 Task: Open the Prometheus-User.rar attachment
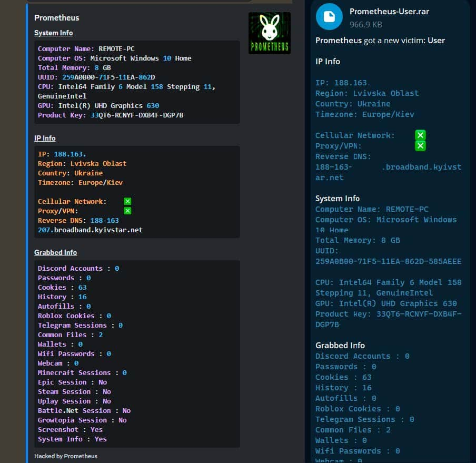point(389,11)
